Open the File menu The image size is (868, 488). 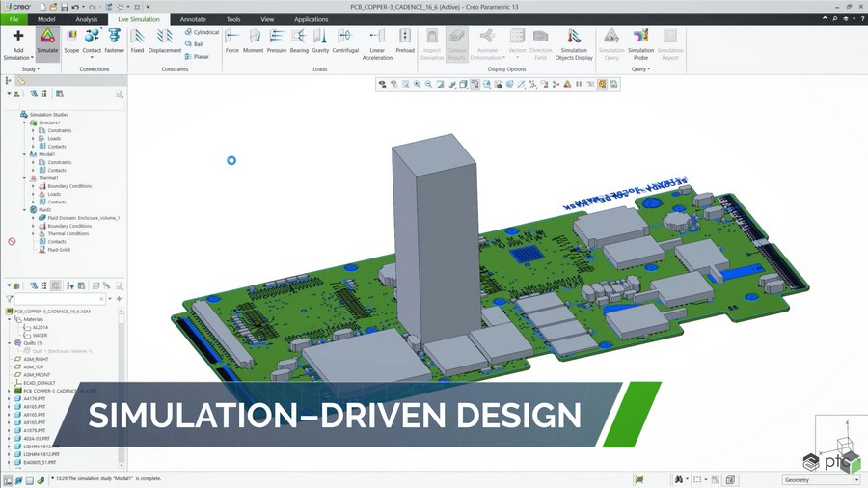pos(14,19)
